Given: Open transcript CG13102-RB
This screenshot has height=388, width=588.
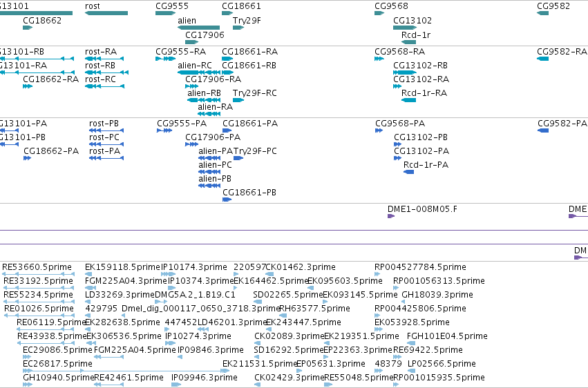Looking at the screenshot, I should 420,66.
